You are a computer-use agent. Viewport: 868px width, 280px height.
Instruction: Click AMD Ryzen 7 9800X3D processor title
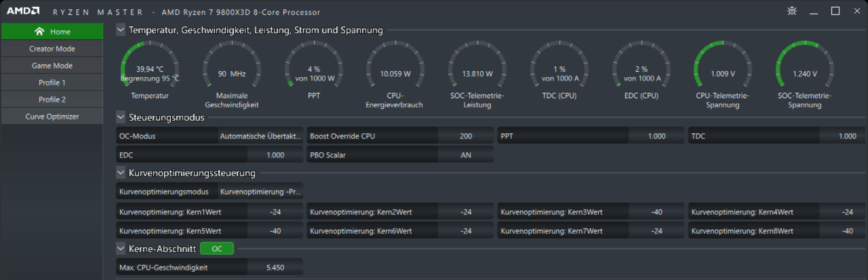click(x=241, y=12)
